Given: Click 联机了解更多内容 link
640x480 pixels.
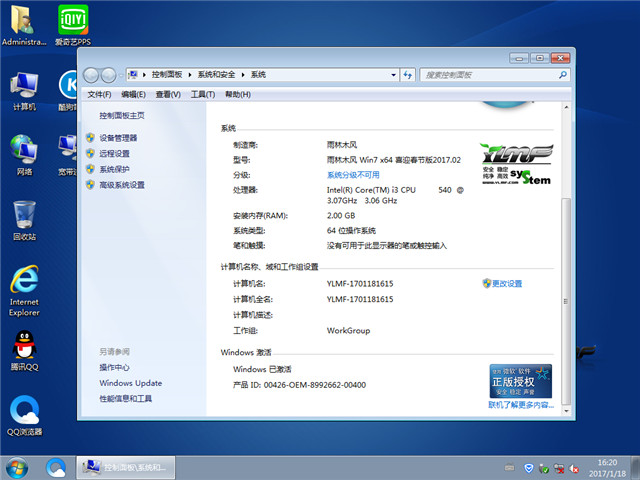Looking at the screenshot, I should [x=521, y=404].
